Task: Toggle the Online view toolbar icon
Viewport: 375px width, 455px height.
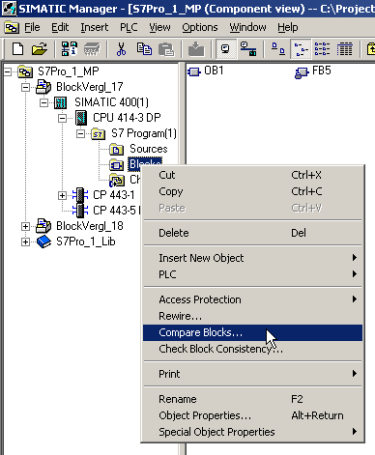Action: click(x=226, y=49)
